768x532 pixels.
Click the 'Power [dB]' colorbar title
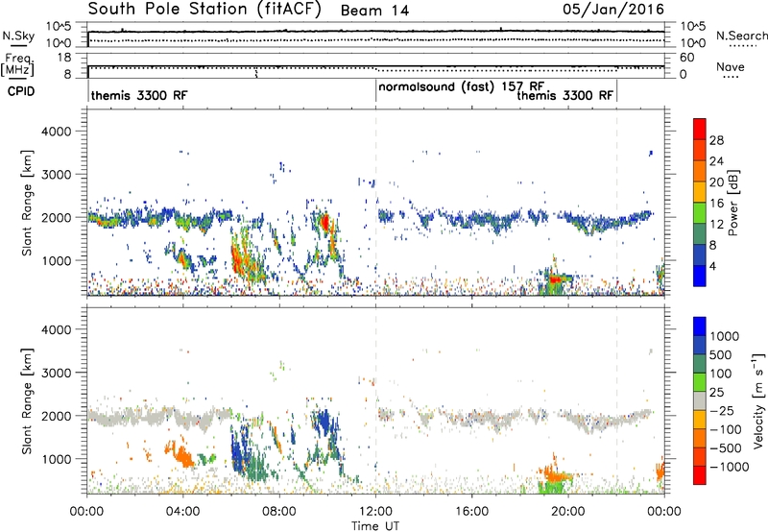[733, 203]
